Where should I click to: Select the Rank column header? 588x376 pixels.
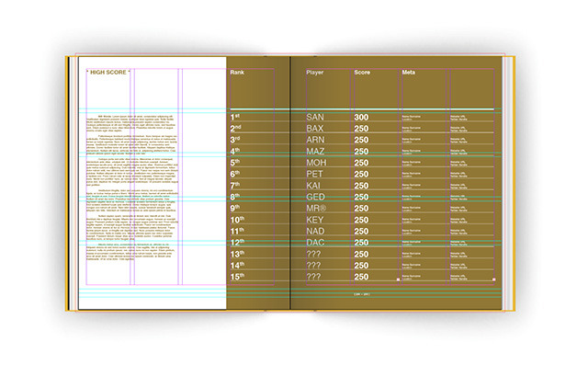pos(237,72)
